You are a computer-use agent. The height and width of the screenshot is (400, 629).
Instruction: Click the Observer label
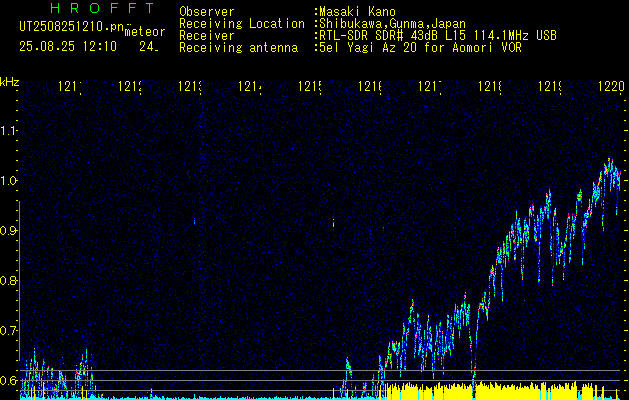(207, 12)
